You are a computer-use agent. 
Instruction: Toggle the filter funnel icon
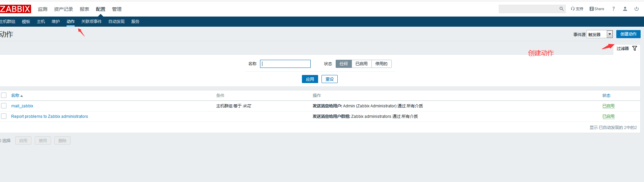pyautogui.click(x=635, y=49)
